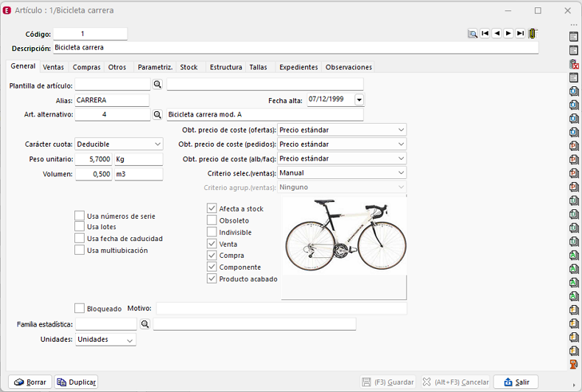Click the m3 volume unit field
This screenshot has width=582, height=392.
[x=139, y=174]
